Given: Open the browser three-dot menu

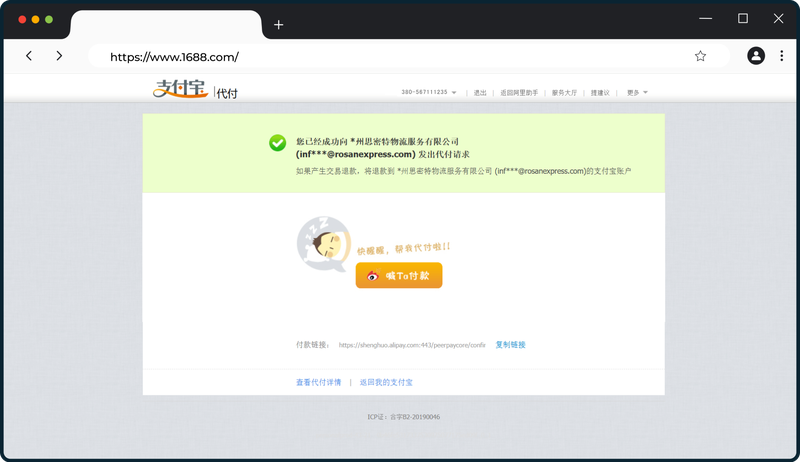Looking at the screenshot, I should [x=781, y=56].
